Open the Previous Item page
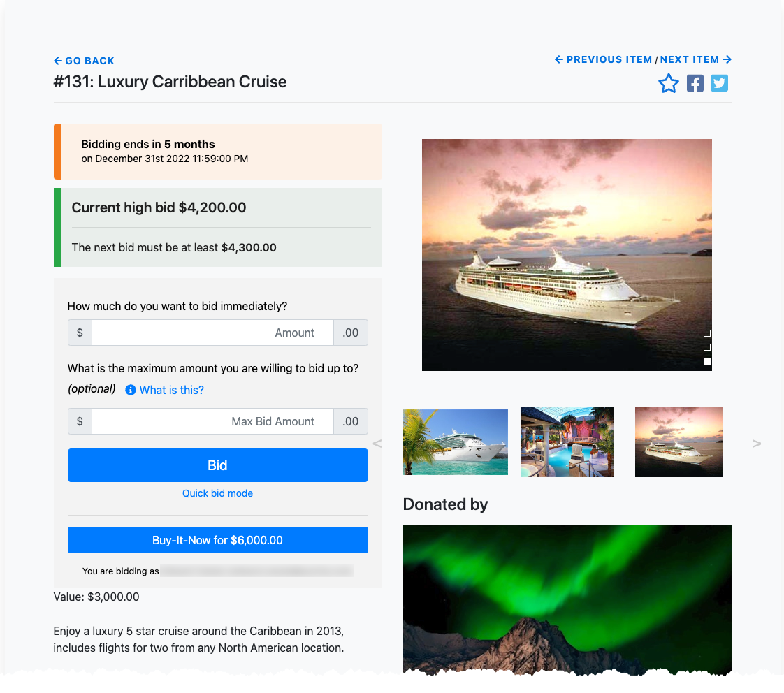The width and height of the screenshot is (784, 693). point(604,59)
